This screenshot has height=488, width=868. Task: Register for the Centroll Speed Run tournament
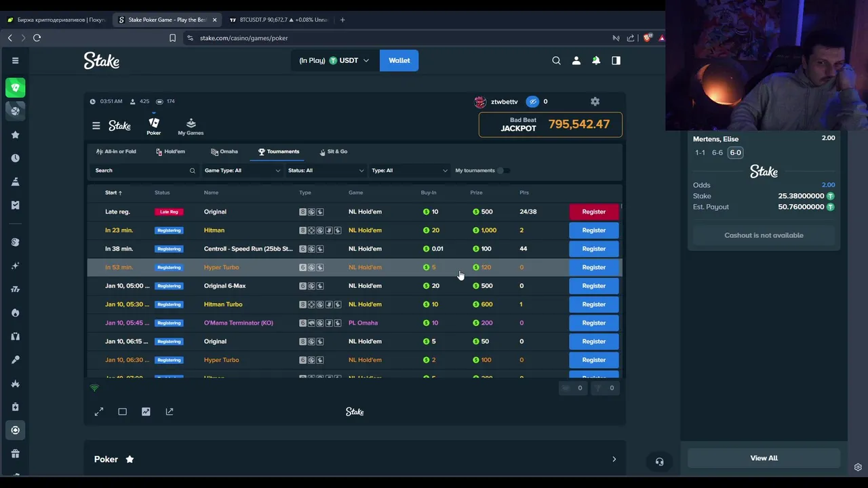[x=594, y=249]
